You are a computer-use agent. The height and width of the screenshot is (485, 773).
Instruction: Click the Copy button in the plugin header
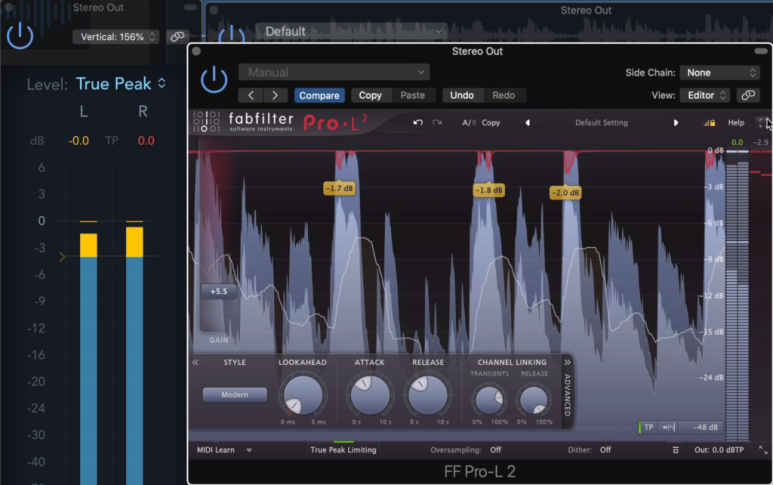click(x=370, y=95)
